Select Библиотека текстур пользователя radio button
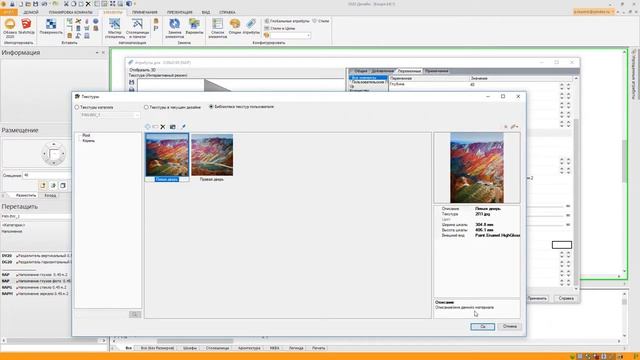Screen dimensions: 640x360 [x=211, y=107]
